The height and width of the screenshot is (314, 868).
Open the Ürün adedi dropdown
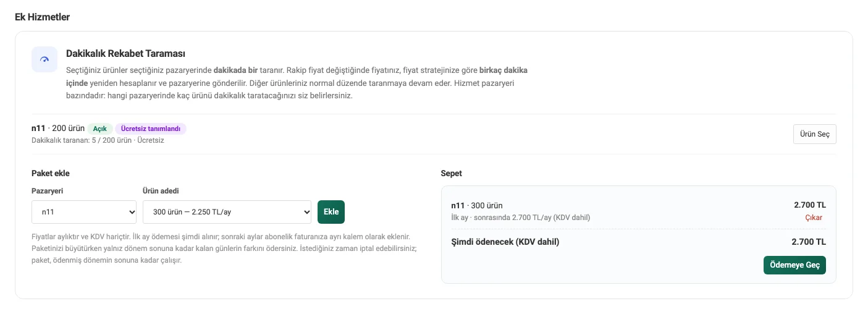pos(227,212)
